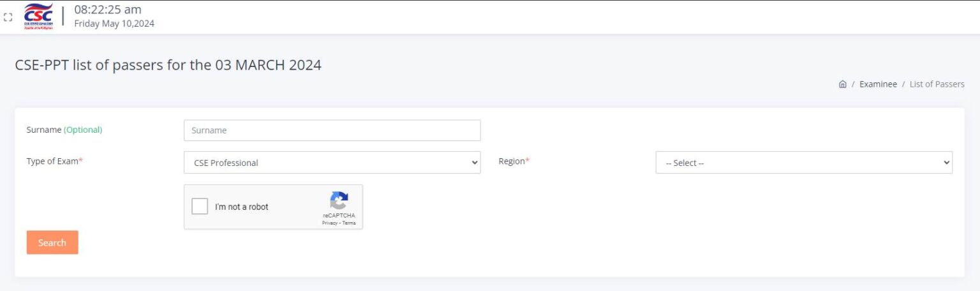Check the reCAPTCHA verification checkbox
The width and height of the screenshot is (980, 291).
pos(200,207)
